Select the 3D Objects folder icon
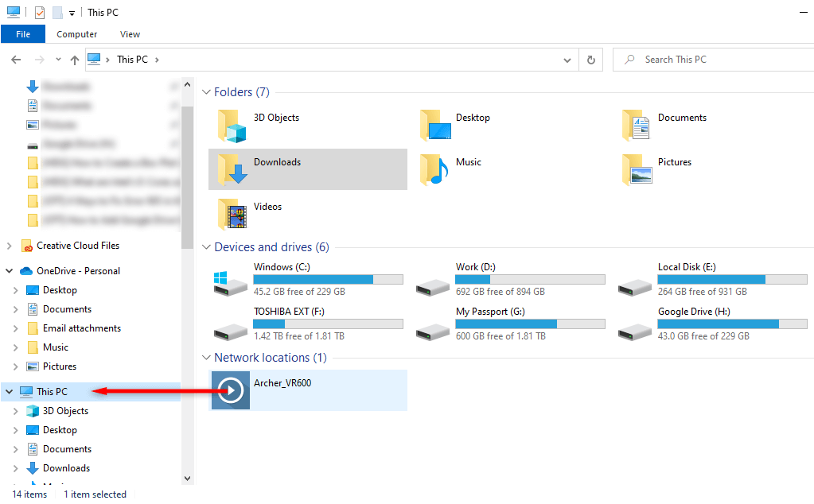Viewport: 814px width, 504px height. pos(232,125)
